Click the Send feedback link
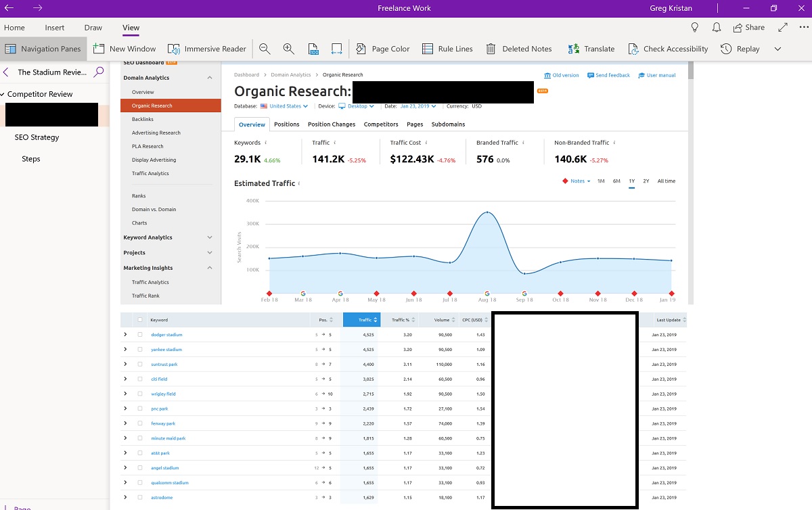Image resolution: width=812 pixels, height=510 pixels. point(609,75)
